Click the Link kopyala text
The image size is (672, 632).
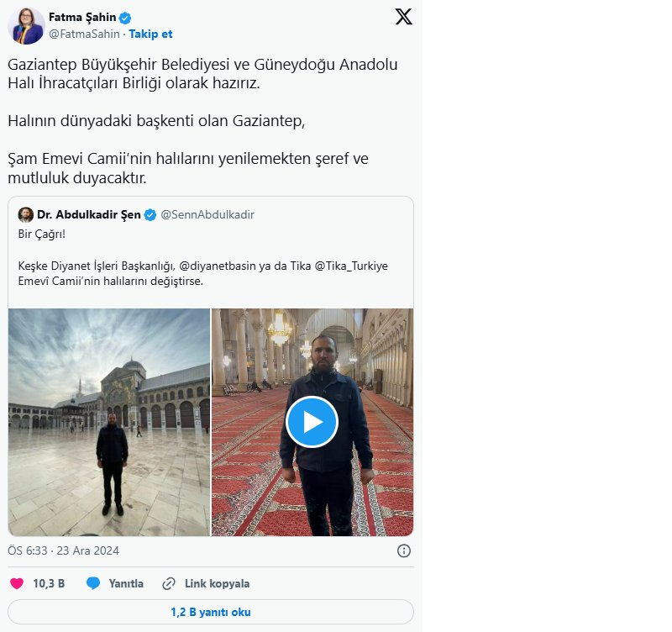tap(217, 583)
